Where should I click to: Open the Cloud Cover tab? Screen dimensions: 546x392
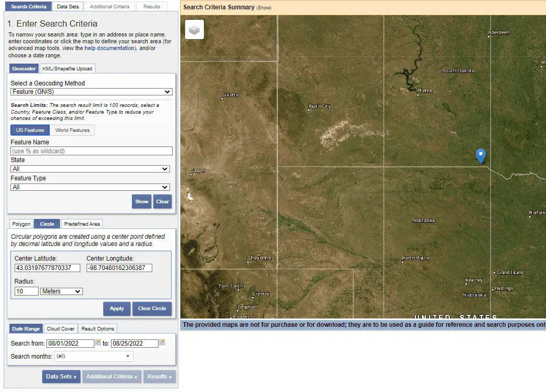point(60,328)
